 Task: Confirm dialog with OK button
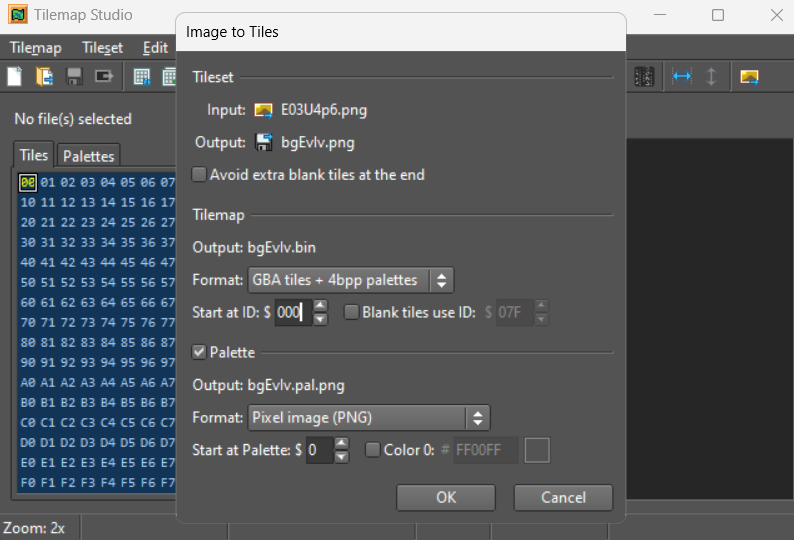point(446,497)
